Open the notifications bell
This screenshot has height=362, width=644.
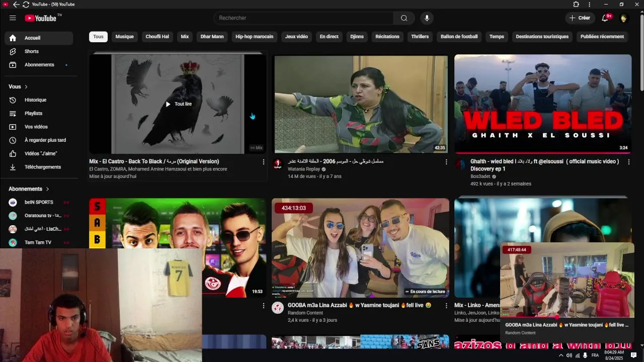[605, 18]
